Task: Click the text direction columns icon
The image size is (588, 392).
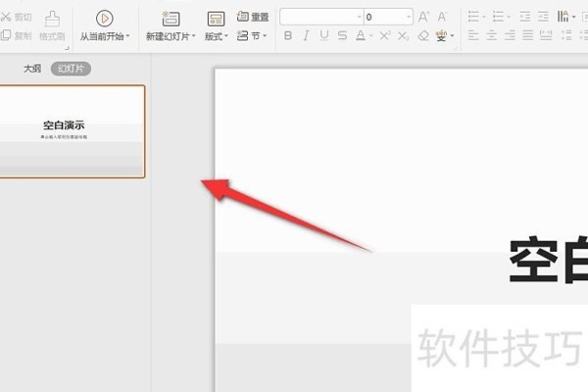Action: click(563, 17)
